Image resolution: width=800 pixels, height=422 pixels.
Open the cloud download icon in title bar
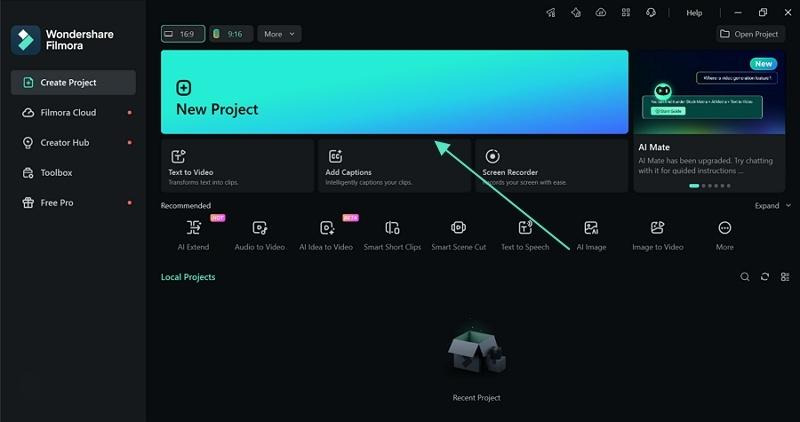coord(601,13)
